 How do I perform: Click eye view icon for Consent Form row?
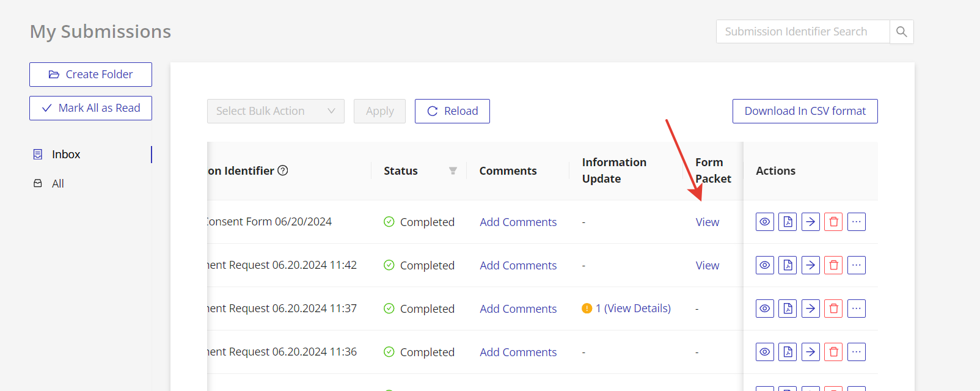(x=764, y=222)
